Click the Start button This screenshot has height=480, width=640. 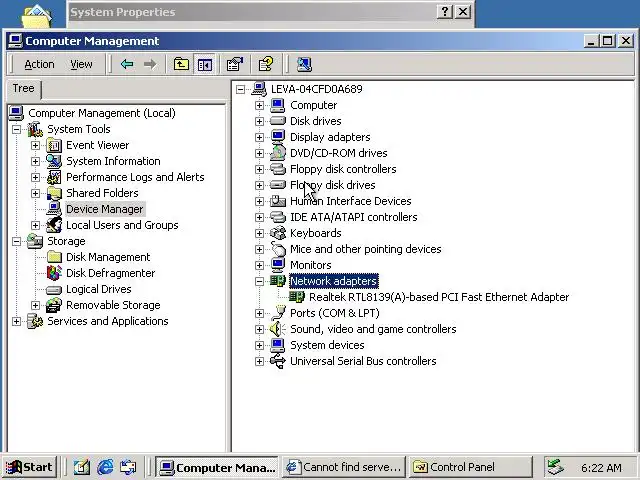coord(29,467)
